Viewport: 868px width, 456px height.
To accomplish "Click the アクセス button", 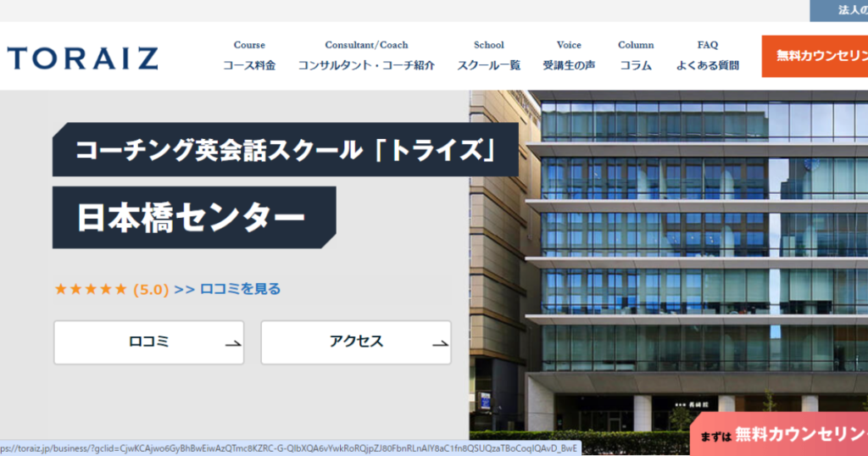I will point(356,342).
